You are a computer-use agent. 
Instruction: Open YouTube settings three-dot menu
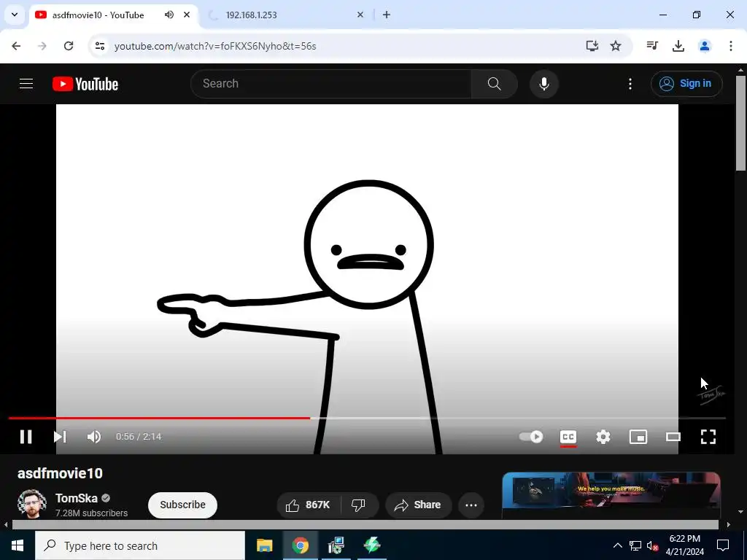point(630,84)
